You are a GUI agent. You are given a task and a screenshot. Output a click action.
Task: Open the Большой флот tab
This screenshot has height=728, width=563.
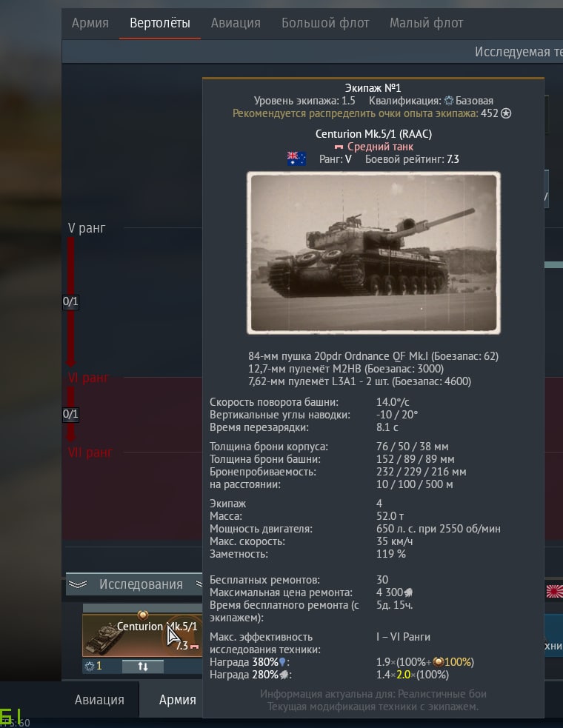point(325,23)
